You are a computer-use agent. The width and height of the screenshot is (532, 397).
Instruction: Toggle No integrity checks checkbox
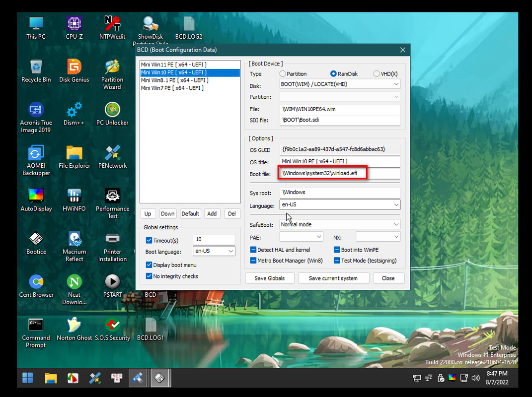149,276
